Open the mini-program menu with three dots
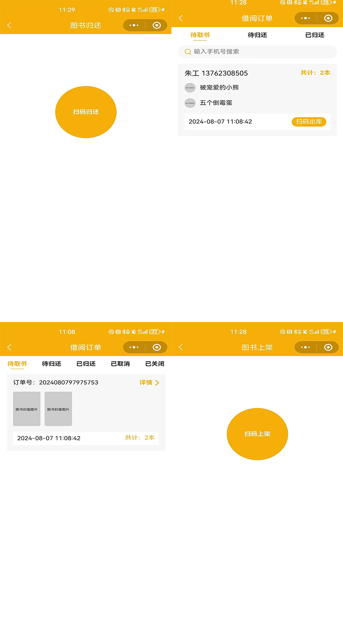Screen dimensions: 343x644 pos(133,25)
